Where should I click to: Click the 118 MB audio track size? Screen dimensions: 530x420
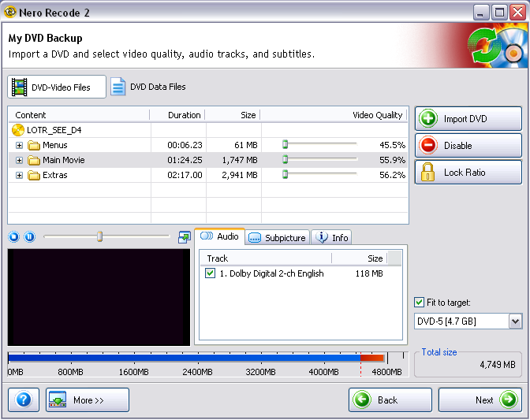click(x=369, y=273)
